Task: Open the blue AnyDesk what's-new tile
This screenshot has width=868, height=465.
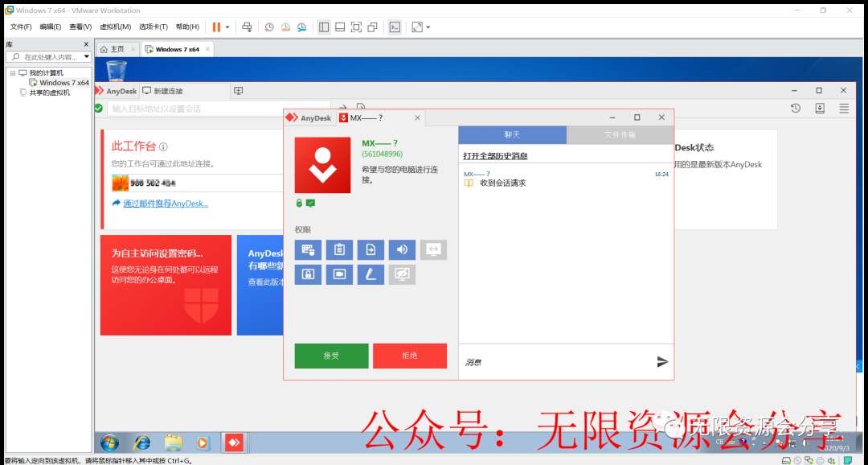Action: point(260,285)
